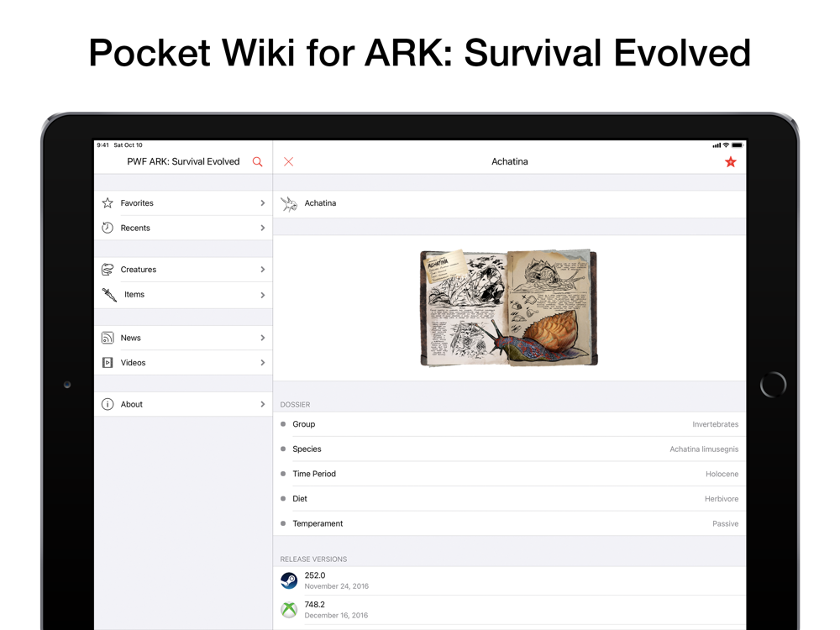840x630 pixels.
Task: Click the Recents clock icon
Action: click(108, 228)
